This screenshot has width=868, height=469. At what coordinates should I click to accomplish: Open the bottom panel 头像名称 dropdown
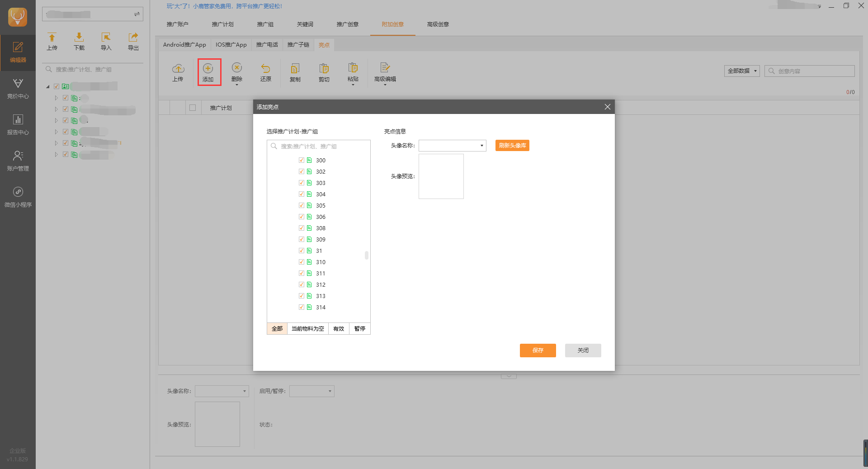click(x=222, y=391)
